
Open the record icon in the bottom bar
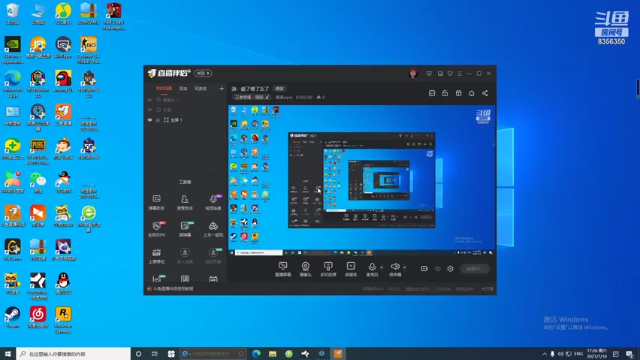424,269
